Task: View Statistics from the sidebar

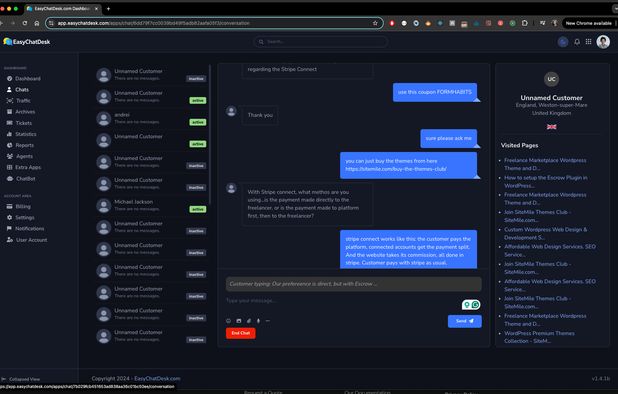Action: coord(21,134)
